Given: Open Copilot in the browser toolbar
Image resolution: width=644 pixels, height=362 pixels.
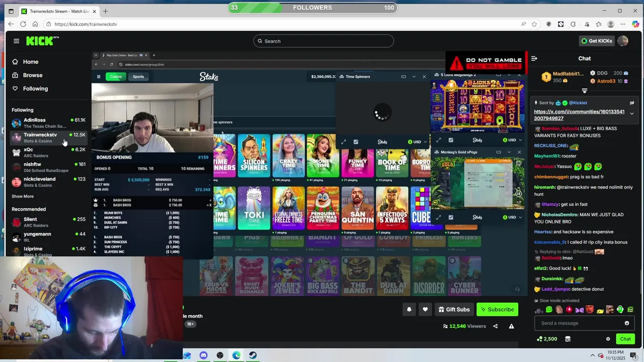Looking at the screenshot, I should pyautogui.click(x=635, y=24).
